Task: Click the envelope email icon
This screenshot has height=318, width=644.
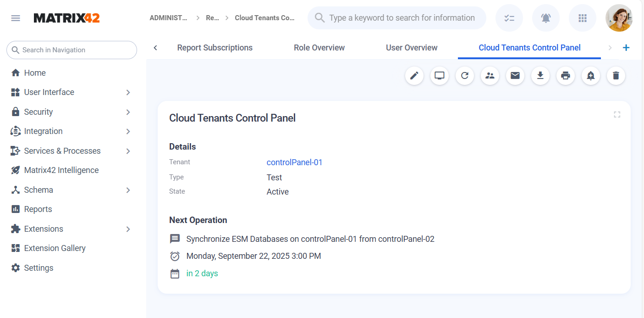Action: click(x=515, y=76)
